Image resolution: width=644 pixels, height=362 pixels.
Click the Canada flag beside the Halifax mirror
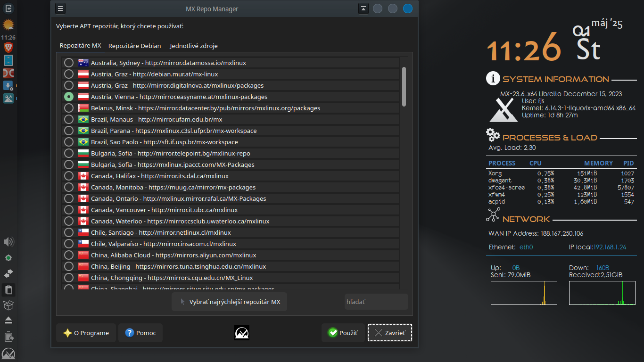pyautogui.click(x=83, y=176)
